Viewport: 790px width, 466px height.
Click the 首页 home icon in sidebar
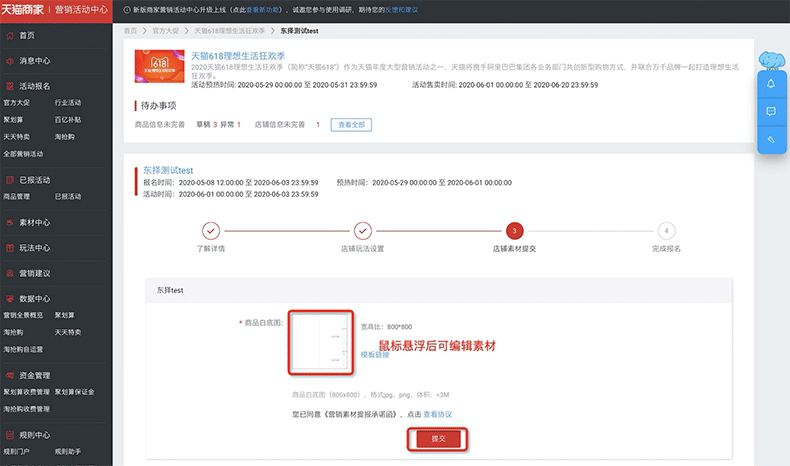tap(9, 35)
